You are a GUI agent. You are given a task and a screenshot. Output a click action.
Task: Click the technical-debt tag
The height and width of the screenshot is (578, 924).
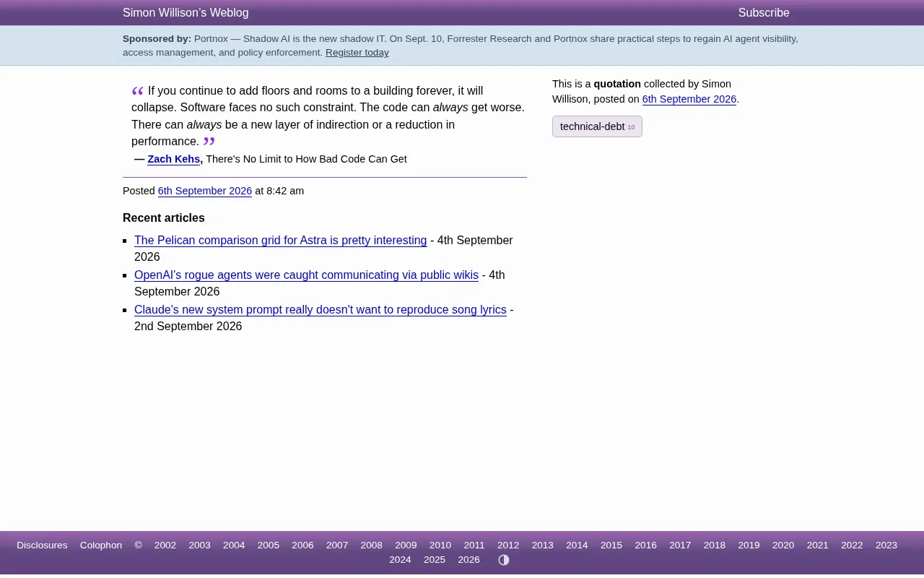[597, 126]
